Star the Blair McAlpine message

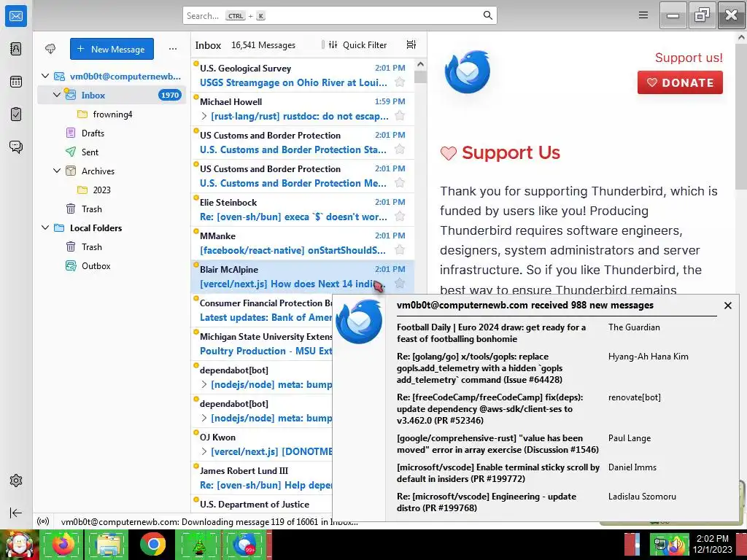point(400,284)
